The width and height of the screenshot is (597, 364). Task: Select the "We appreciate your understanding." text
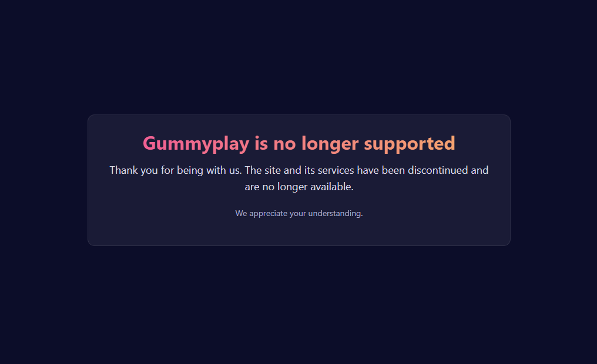[x=299, y=213]
